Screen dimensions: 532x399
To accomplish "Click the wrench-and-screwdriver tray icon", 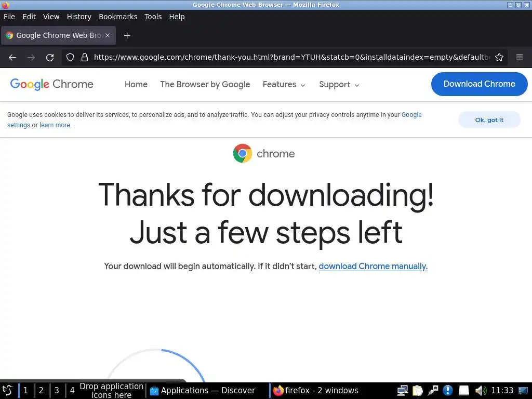I will point(433,391).
